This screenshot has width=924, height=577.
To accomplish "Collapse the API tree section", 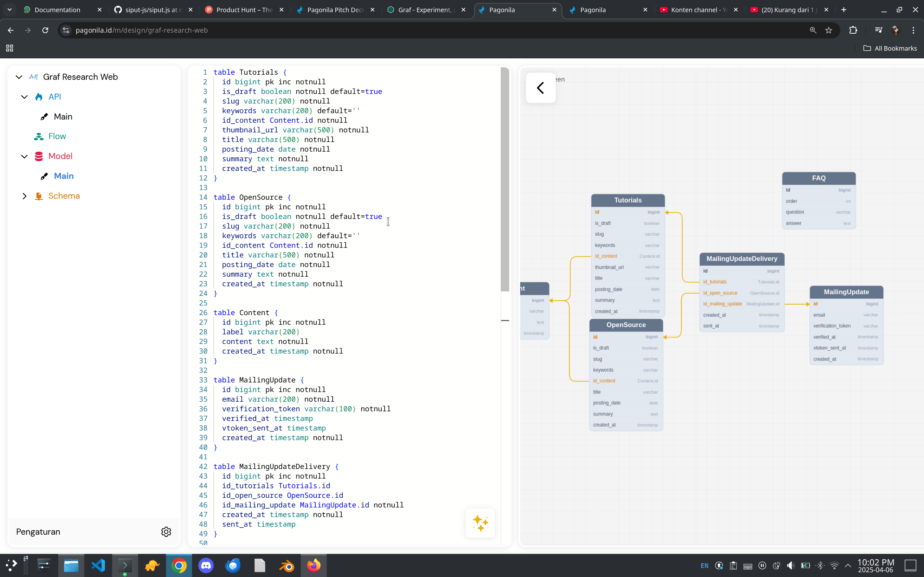I will 24,97.
